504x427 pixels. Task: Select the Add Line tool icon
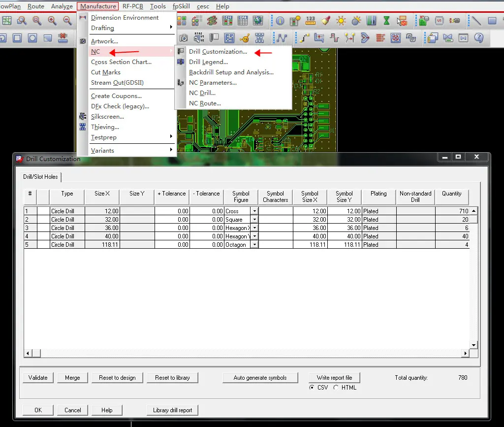(476, 21)
